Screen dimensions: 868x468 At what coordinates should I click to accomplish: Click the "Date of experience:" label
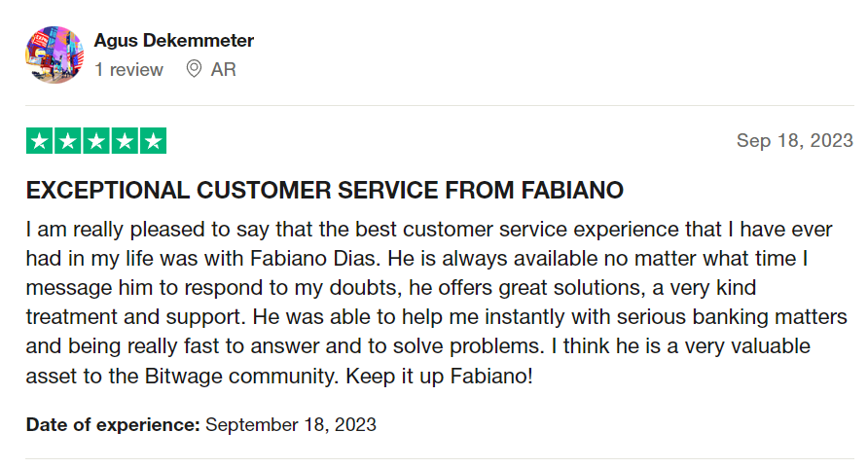113,424
